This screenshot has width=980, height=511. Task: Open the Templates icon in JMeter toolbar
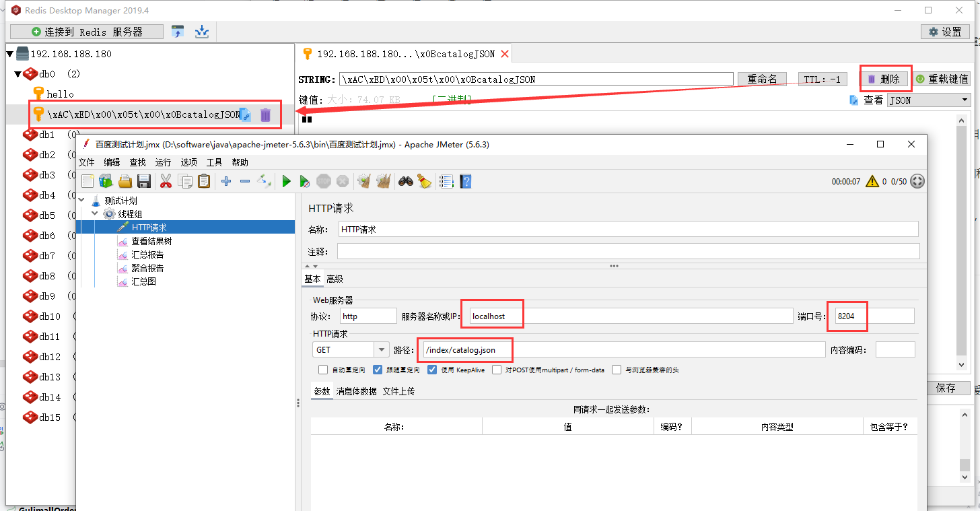pos(106,181)
